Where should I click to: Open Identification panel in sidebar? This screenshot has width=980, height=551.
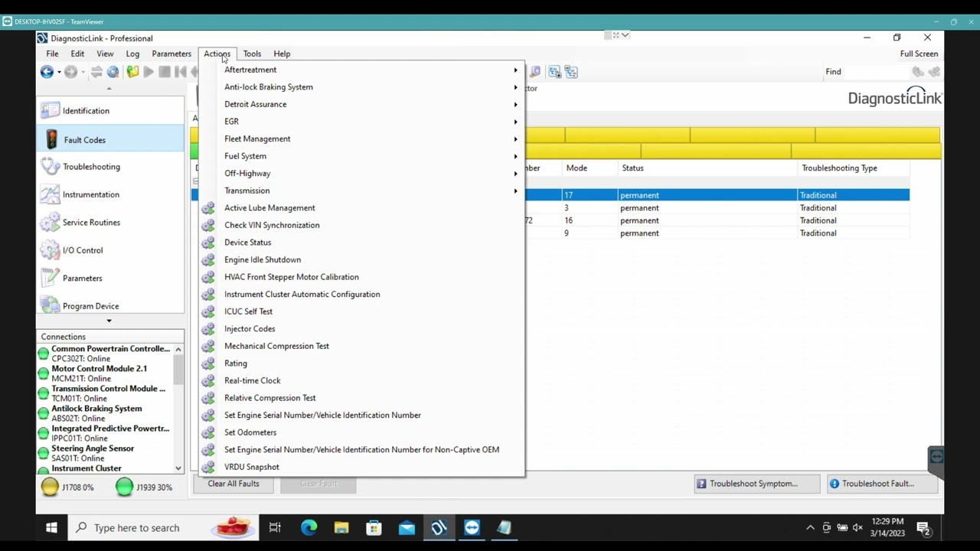tap(111, 111)
